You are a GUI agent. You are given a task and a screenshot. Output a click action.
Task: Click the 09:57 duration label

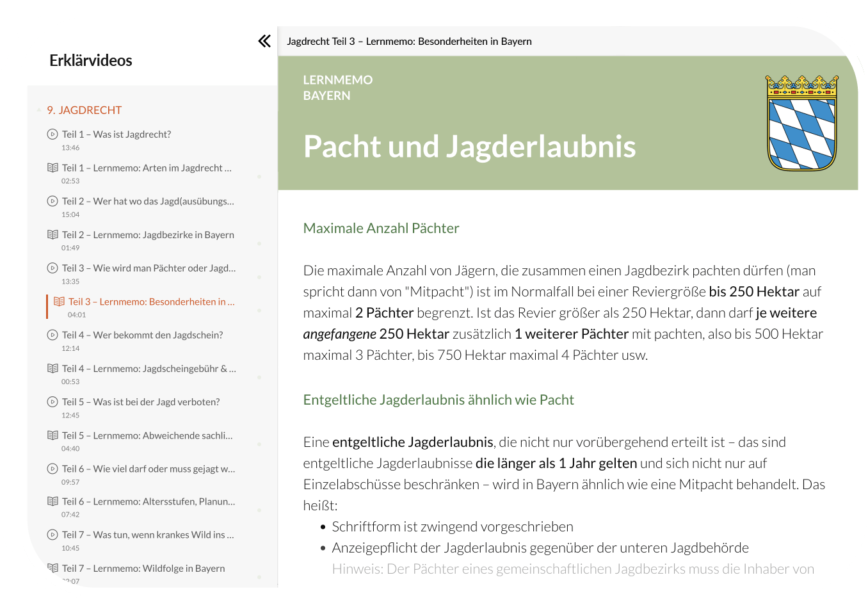[x=70, y=482]
